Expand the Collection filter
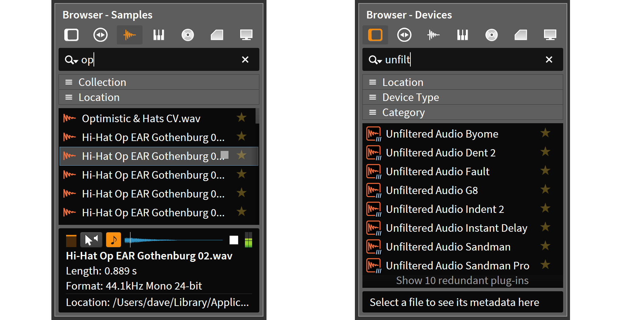Screen dimensions: 644x320 pyautogui.click(x=159, y=82)
